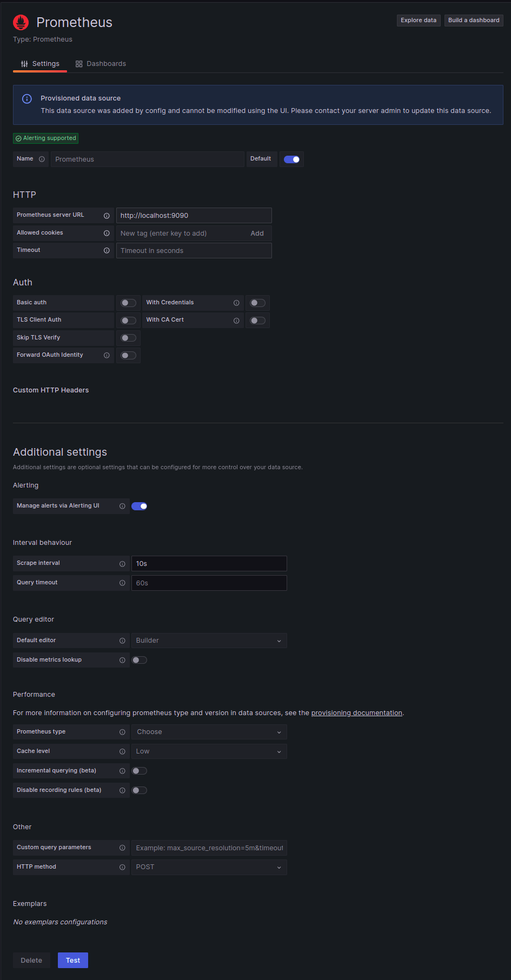Viewport: 511px width, 980px height.
Task: Open the HTTP method POST dropdown
Action: [x=209, y=867]
